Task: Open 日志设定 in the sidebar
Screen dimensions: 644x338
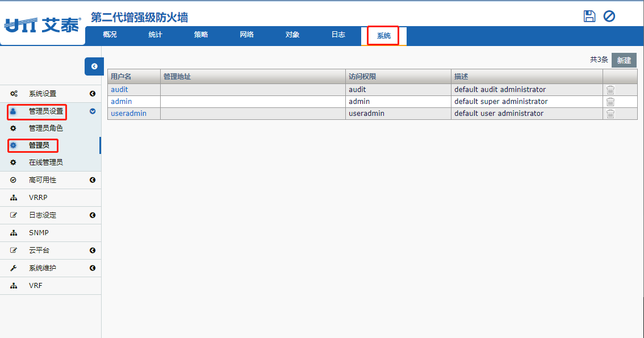Action: coord(43,215)
